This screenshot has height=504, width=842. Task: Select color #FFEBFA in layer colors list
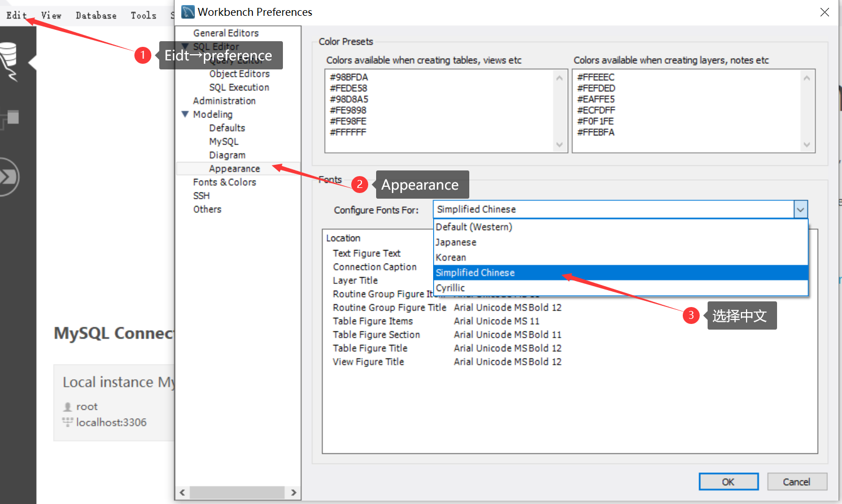(596, 132)
